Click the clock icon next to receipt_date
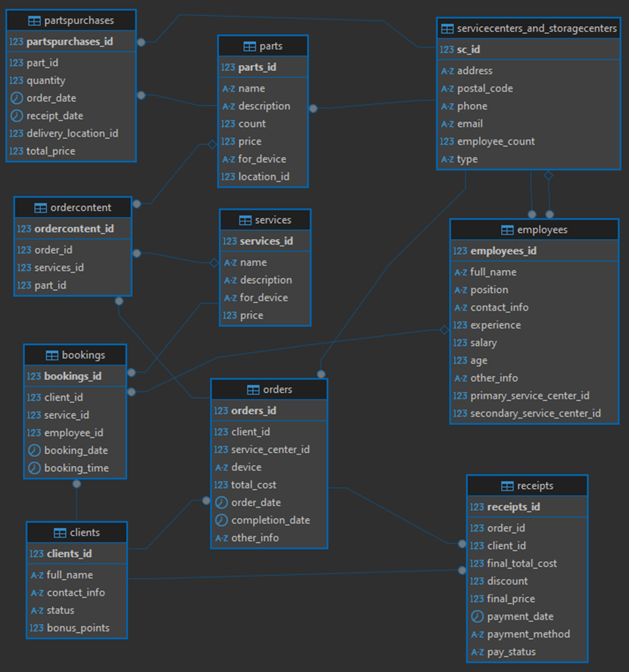629x672 pixels. 16,116
